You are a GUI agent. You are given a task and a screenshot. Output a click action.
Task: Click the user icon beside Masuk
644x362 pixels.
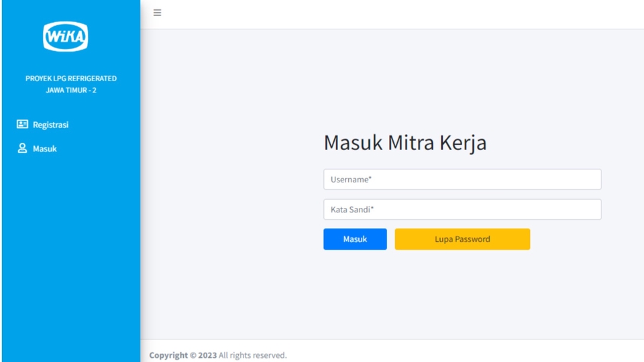click(x=22, y=149)
